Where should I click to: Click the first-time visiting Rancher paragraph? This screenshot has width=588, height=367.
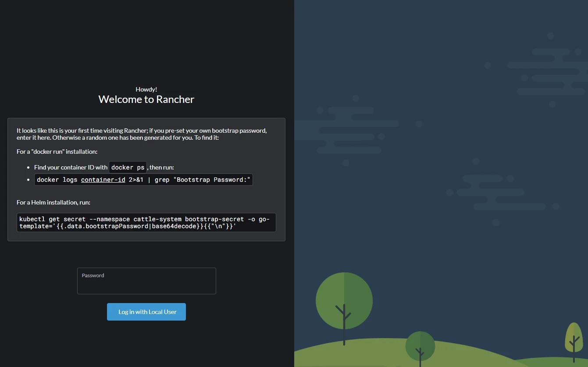click(142, 134)
